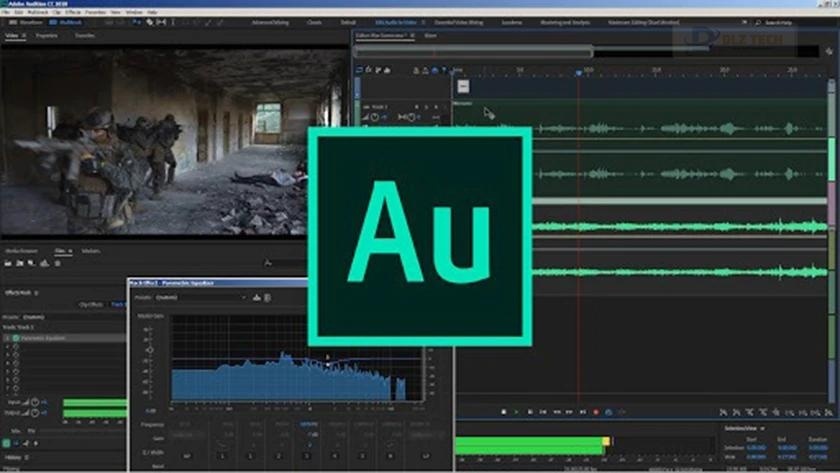This screenshot has height=473, width=840.
Task: Toggle the LP band button in Equalizer
Action: coord(426,456)
